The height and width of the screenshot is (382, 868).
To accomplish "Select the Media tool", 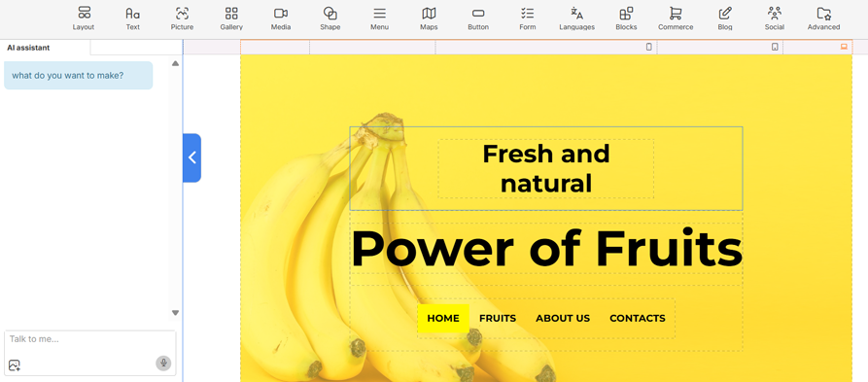I will pos(281,18).
